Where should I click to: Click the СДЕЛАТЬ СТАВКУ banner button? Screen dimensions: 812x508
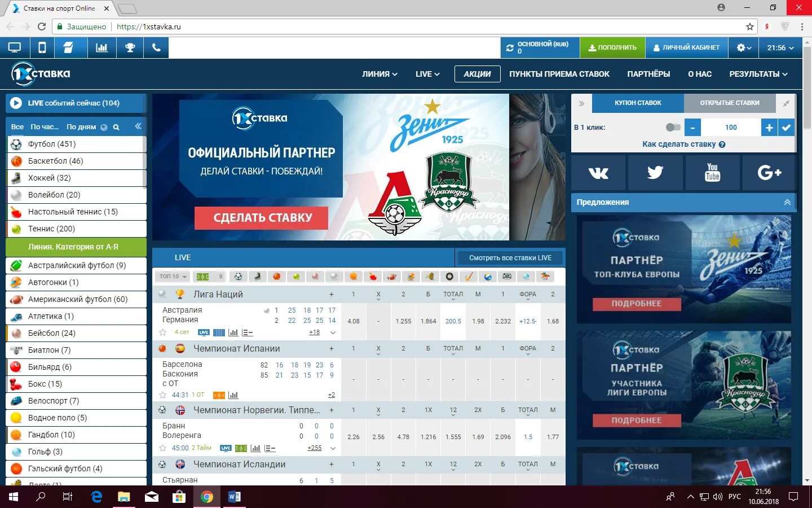click(262, 218)
